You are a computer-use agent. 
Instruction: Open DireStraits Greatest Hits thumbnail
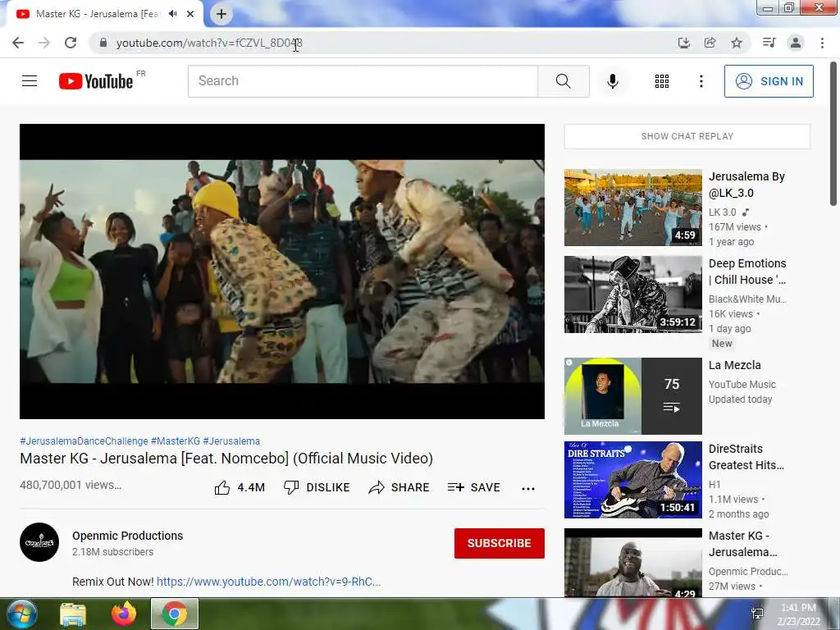click(632, 479)
